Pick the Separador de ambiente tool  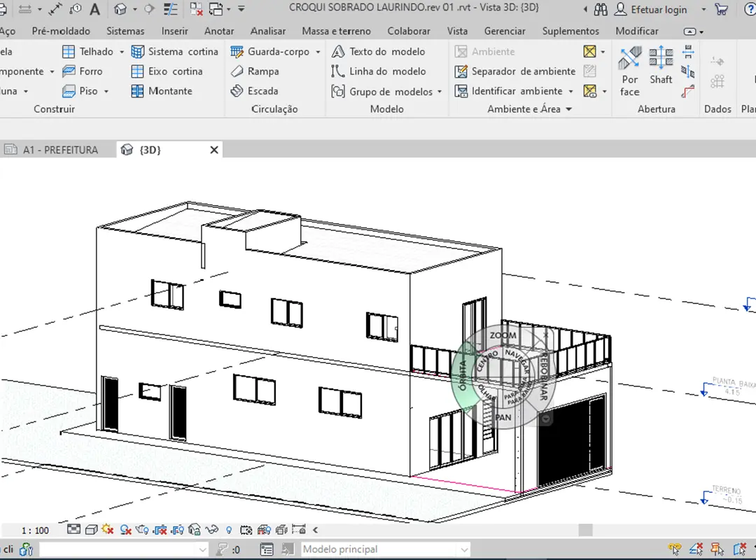pos(515,71)
